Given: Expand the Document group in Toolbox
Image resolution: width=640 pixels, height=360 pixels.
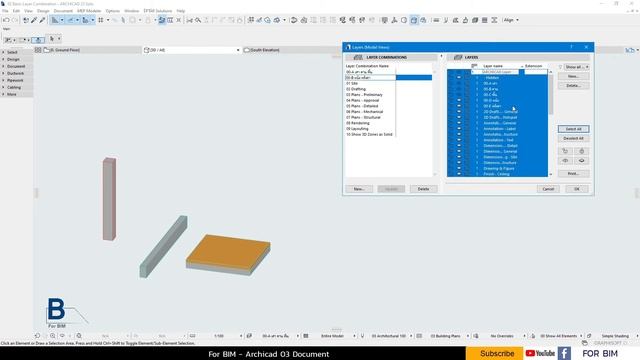Looking at the screenshot, I should [x=4, y=66].
